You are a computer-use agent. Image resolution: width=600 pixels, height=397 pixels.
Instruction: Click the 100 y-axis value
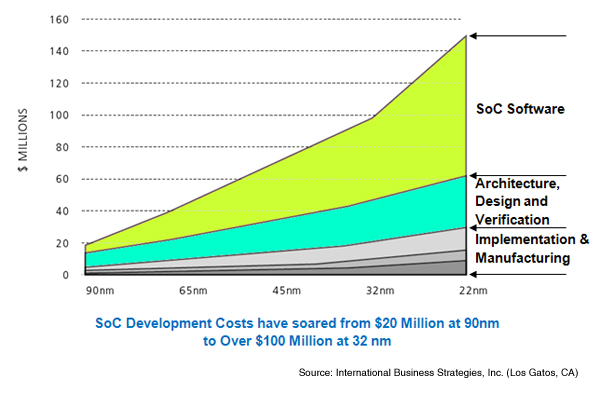point(59,115)
